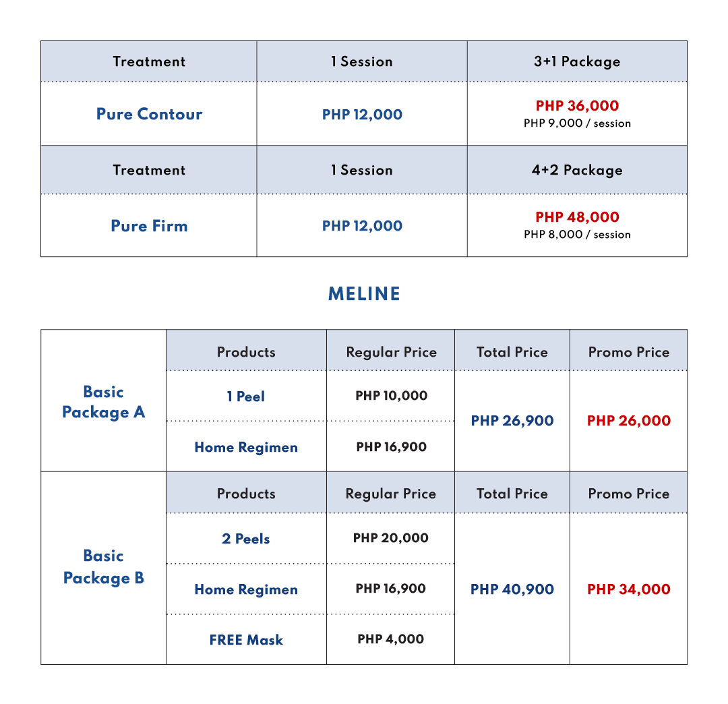The image size is (728, 704).
Task: Select the Pure Firm treatment name
Action: pos(149,226)
